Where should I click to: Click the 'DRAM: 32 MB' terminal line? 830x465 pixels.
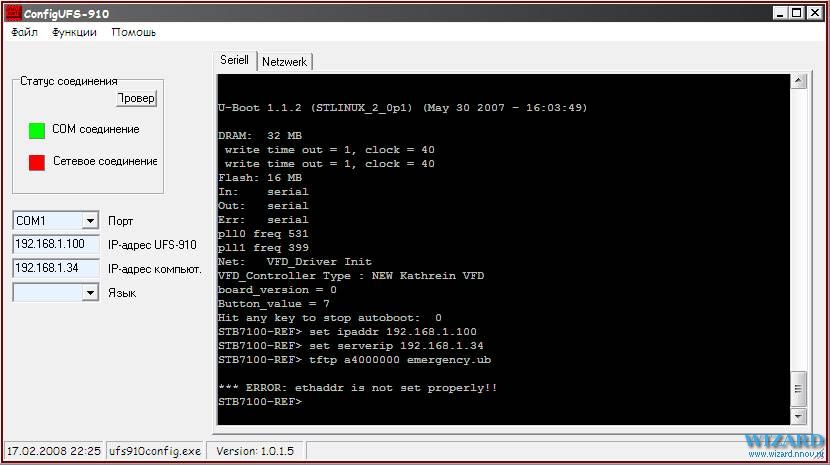pos(260,136)
